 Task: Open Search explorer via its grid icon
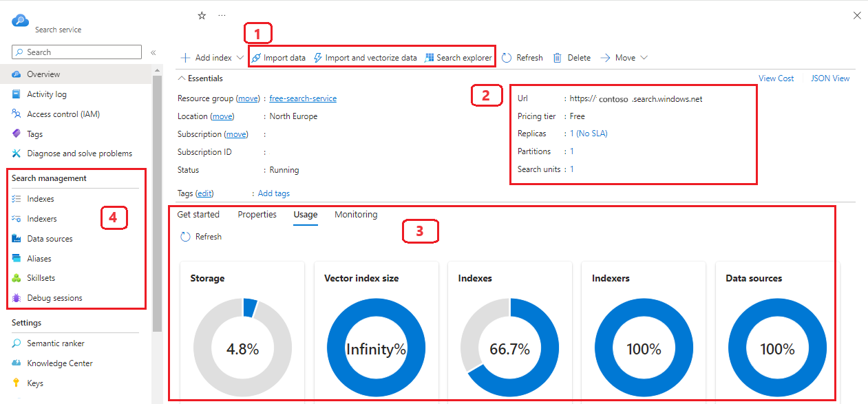pyautogui.click(x=429, y=58)
